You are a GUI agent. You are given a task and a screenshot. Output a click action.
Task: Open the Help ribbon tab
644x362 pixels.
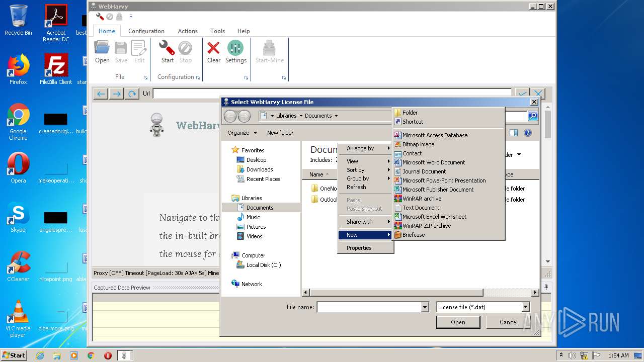coord(244,31)
